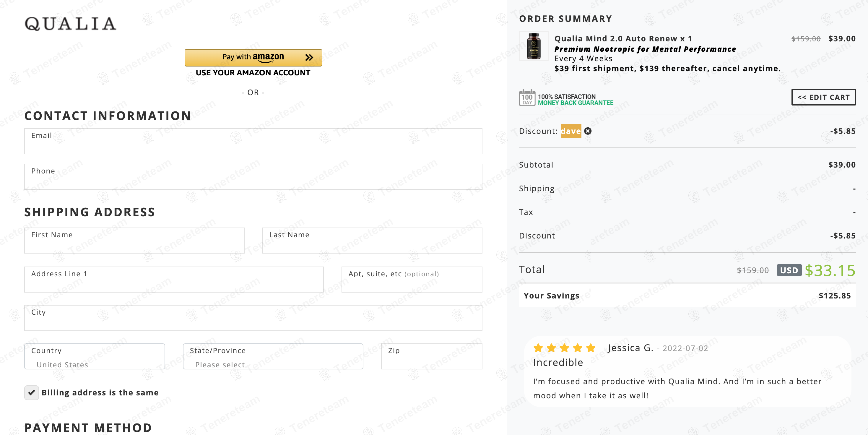Viewport: 868px width, 435px height.
Task: Click the five-star review rating
Action: click(564, 348)
